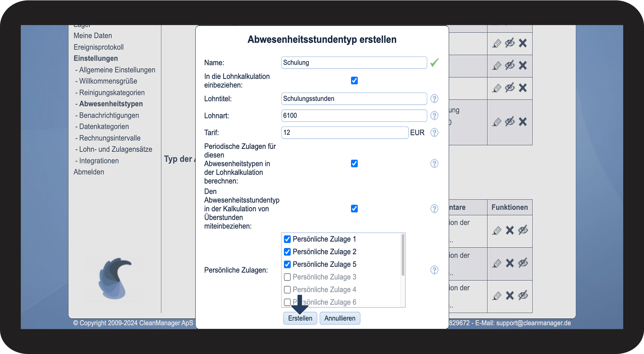Enable Persönliche Zulage 3 checkbox
644x354 pixels.
tap(287, 277)
